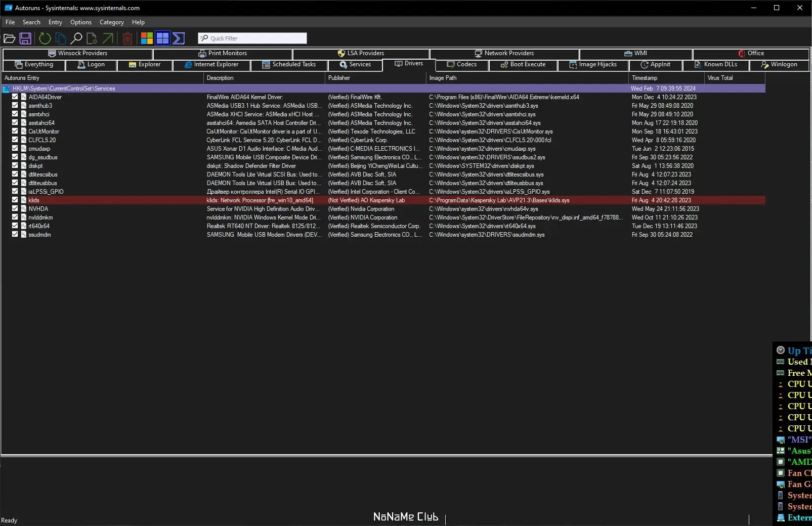Viewport: 812px width, 526px height.
Task: Uncheck the diskpt entry checkbox
Action: click(15, 165)
